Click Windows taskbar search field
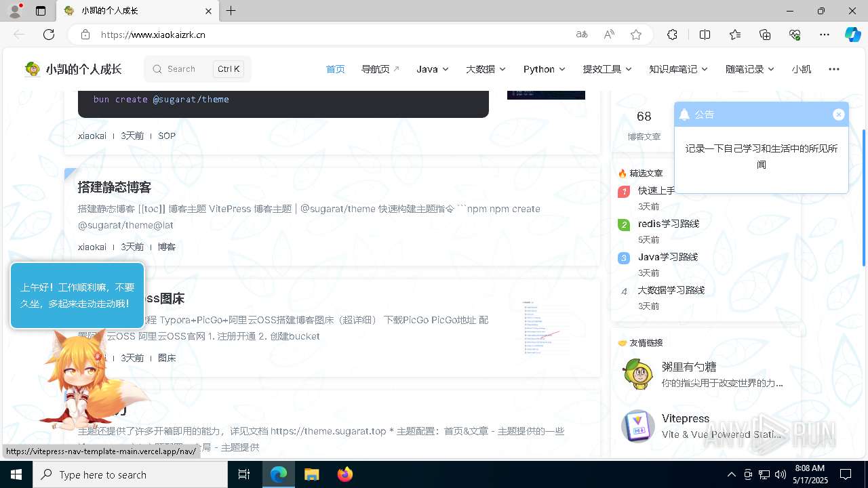Viewport: 868px width, 488px height. (x=130, y=474)
